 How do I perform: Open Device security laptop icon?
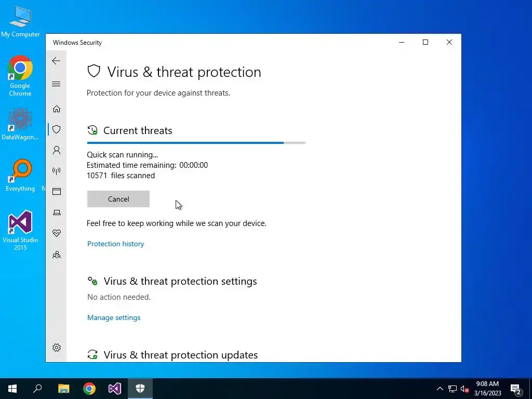tap(56, 212)
